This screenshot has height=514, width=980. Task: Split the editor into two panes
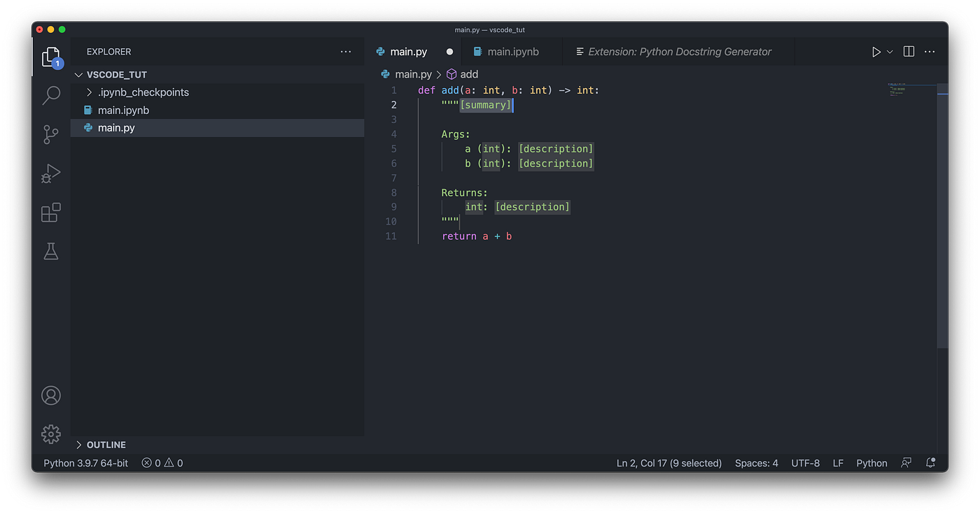pyautogui.click(x=908, y=51)
